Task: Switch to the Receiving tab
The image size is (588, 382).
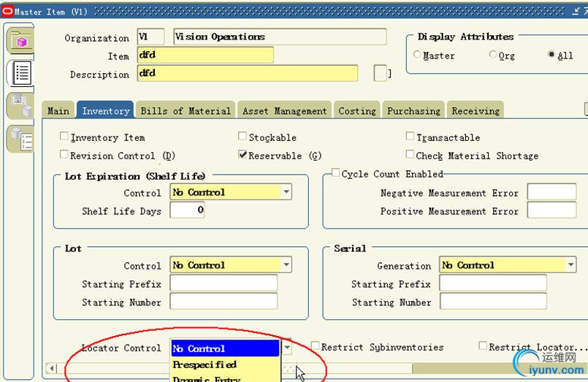Action: tap(476, 110)
